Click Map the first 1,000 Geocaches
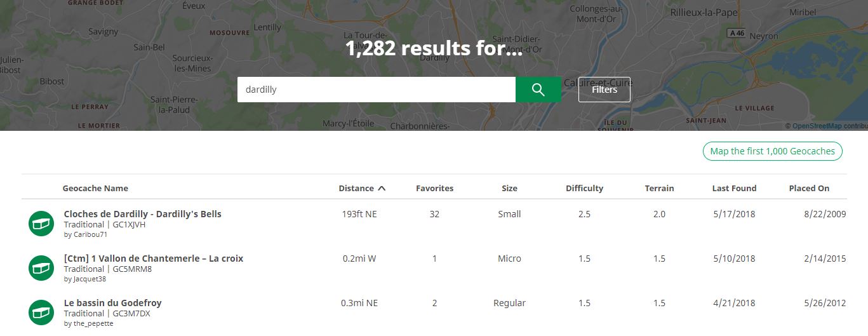The image size is (868, 336). [772, 151]
